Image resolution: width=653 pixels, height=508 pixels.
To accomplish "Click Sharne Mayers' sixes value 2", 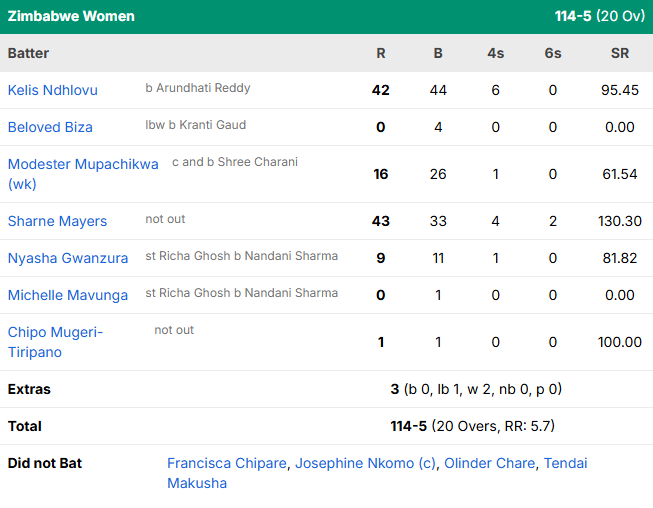I will (553, 221).
